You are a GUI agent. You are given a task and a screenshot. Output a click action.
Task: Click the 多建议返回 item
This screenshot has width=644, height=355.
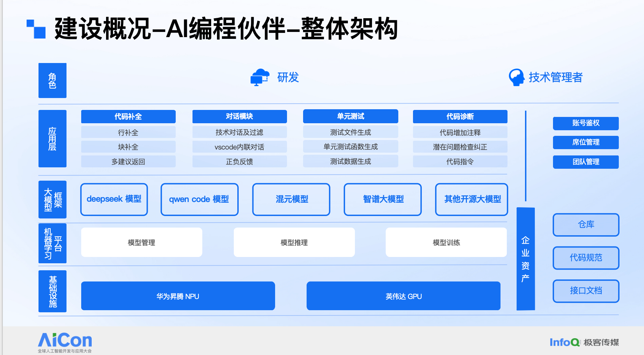pos(128,161)
